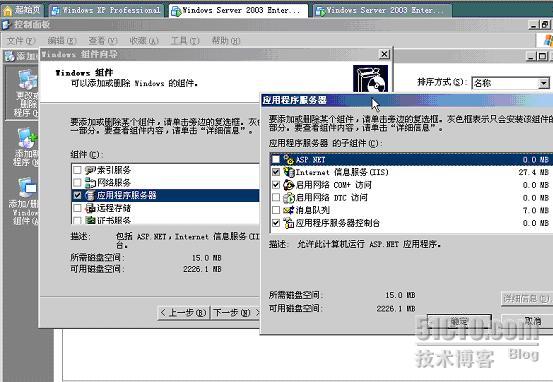Image resolution: width=553 pixels, height=382 pixels.
Task: Open the 工具 menu
Action: 185,41
